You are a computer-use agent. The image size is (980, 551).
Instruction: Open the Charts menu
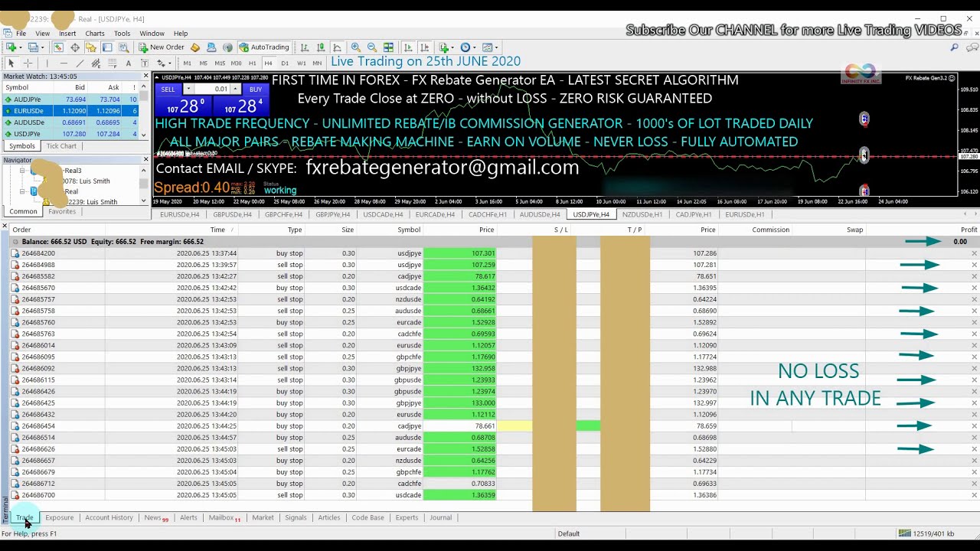pyautogui.click(x=95, y=34)
